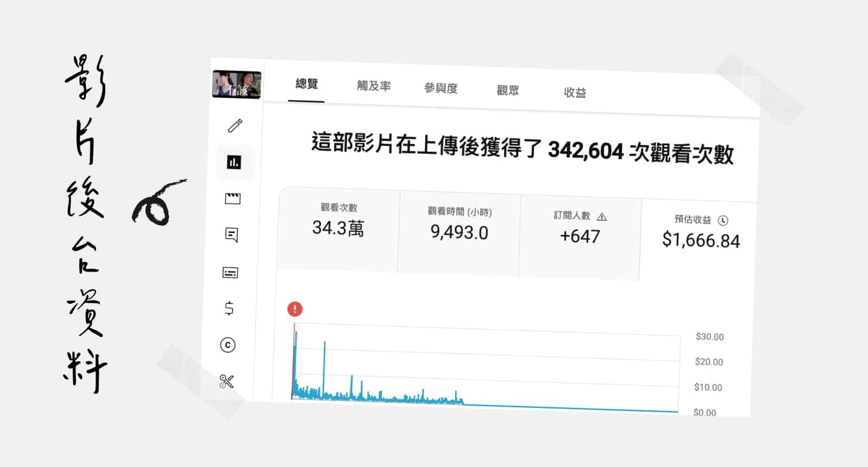The image size is (868, 467).
Task: Open the video Editor clapperboard icon
Action: coord(233,199)
